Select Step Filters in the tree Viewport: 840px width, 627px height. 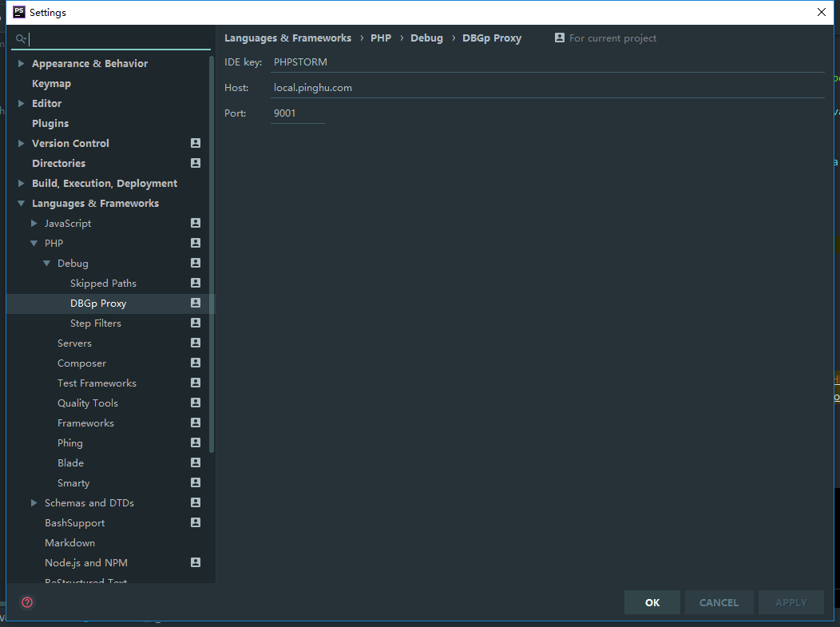coord(96,323)
